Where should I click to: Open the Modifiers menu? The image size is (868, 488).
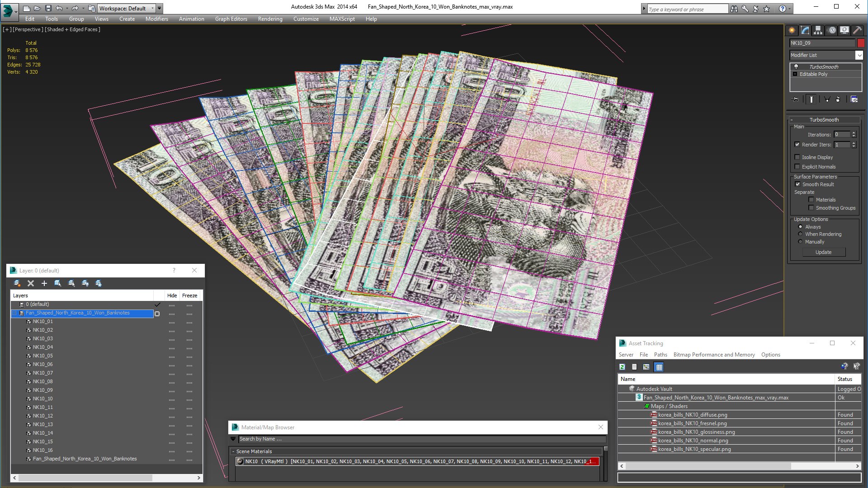(157, 19)
